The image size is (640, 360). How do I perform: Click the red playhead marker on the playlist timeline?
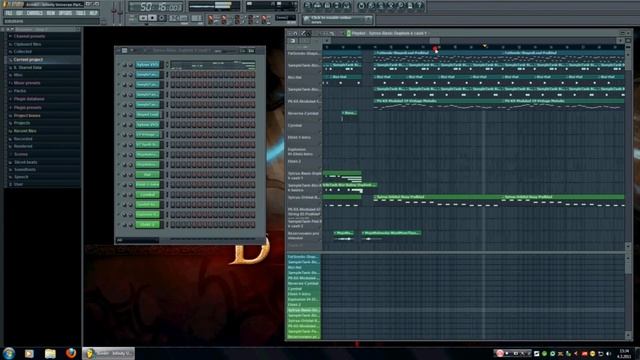435,49
